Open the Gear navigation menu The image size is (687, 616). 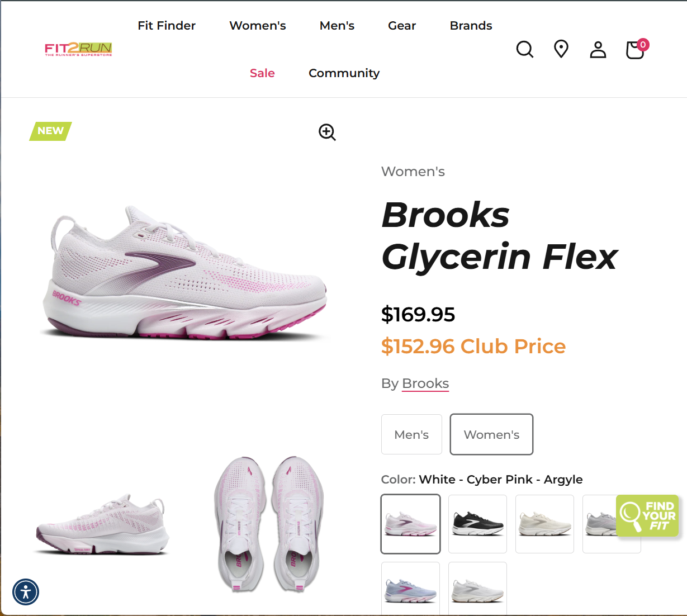coord(402,26)
